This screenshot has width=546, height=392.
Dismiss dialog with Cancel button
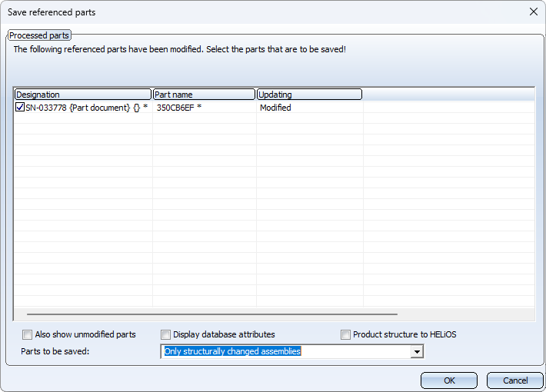pyautogui.click(x=515, y=380)
